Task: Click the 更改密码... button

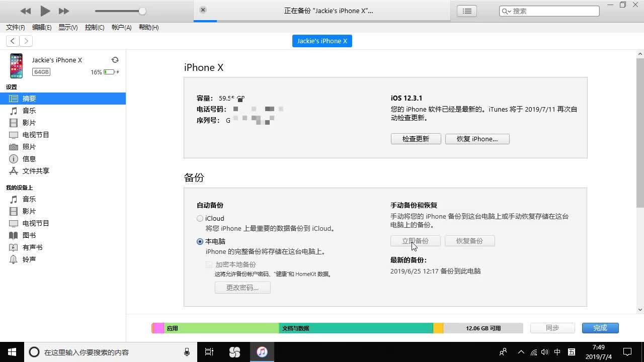Action: coord(243,288)
